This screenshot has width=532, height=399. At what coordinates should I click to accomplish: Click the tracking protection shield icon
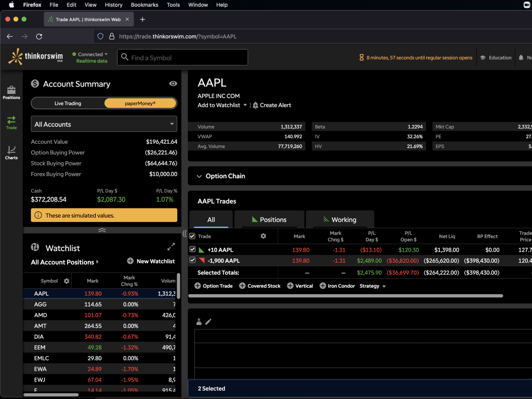(x=101, y=36)
